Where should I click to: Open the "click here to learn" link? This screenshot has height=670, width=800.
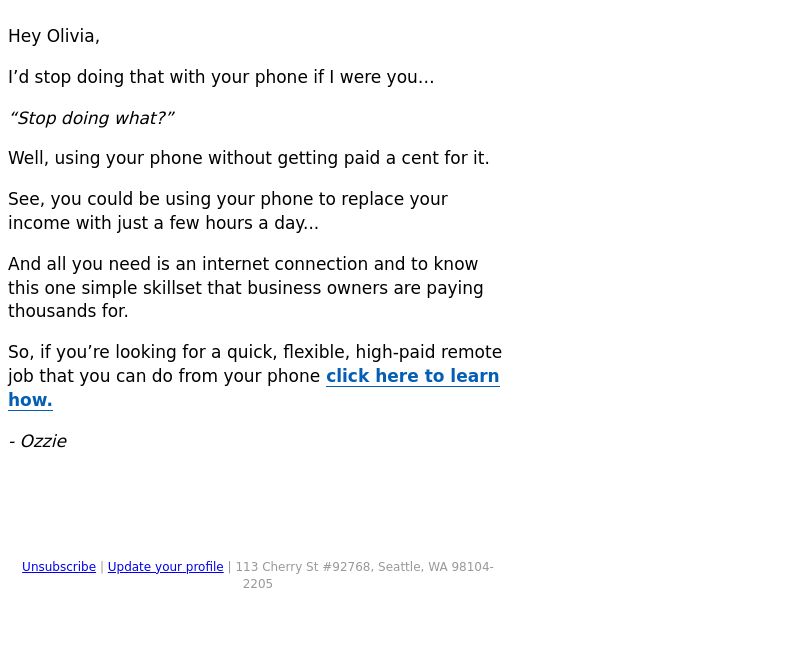[412, 376]
